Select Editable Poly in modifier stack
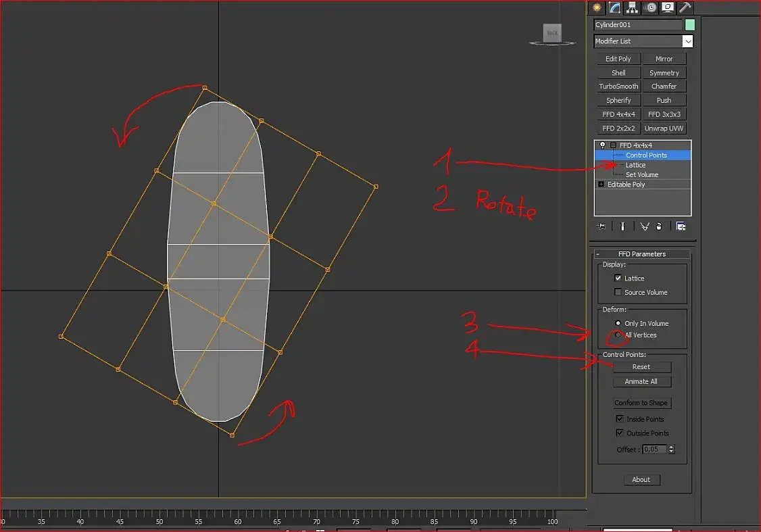This screenshot has height=532, width=761. pos(626,185)
